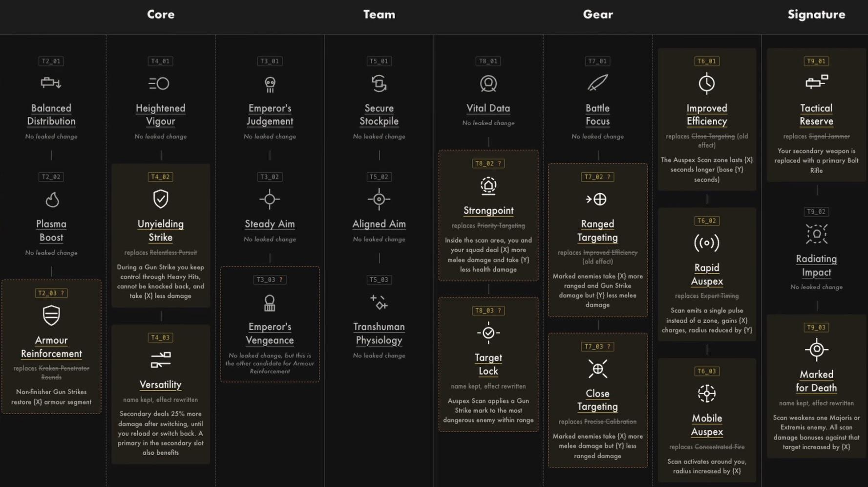Click the Balanced Distribution weapon icon
This screenshot has width=868, height=487.
pyautogui.click(x=51, y=83)
